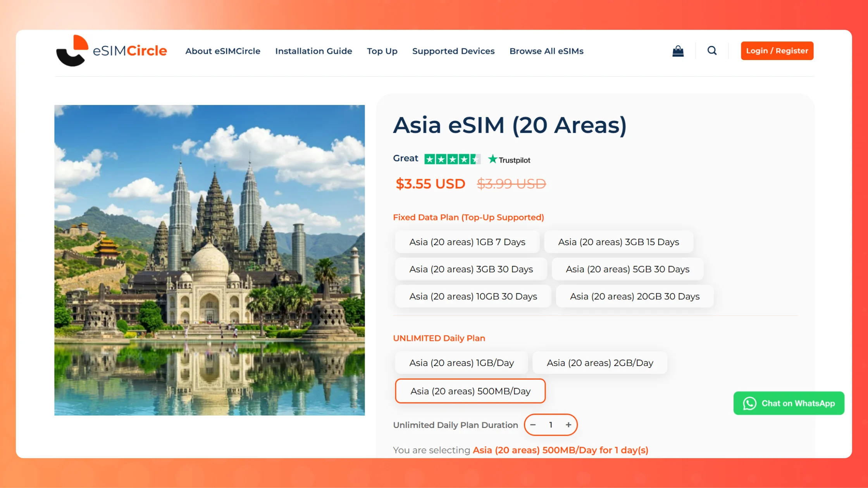This screenshot has width=868, height=488.
Task: Choose Asia 20GB 30 Days plan
Action: 634,296
